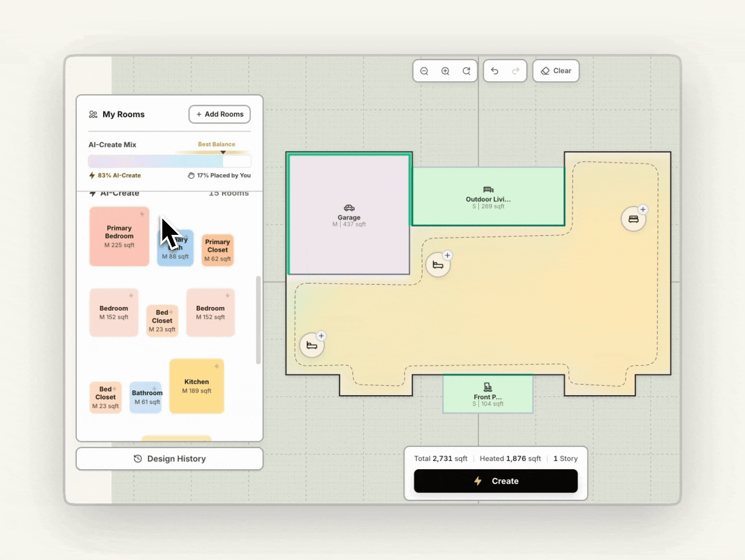Select the Primary Bedroom 225 sqft card
The image size is (745, 560).
119,236
